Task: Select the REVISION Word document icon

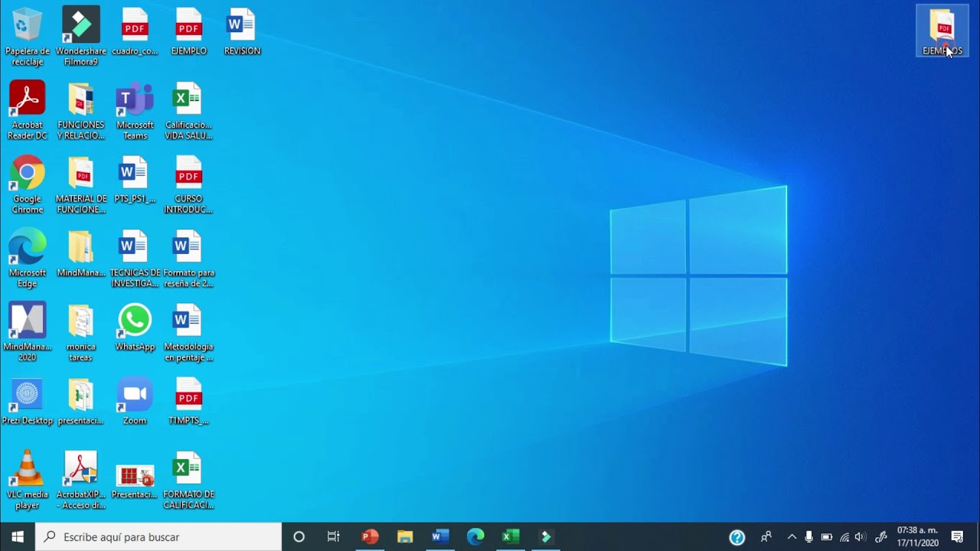Action: 242,32
